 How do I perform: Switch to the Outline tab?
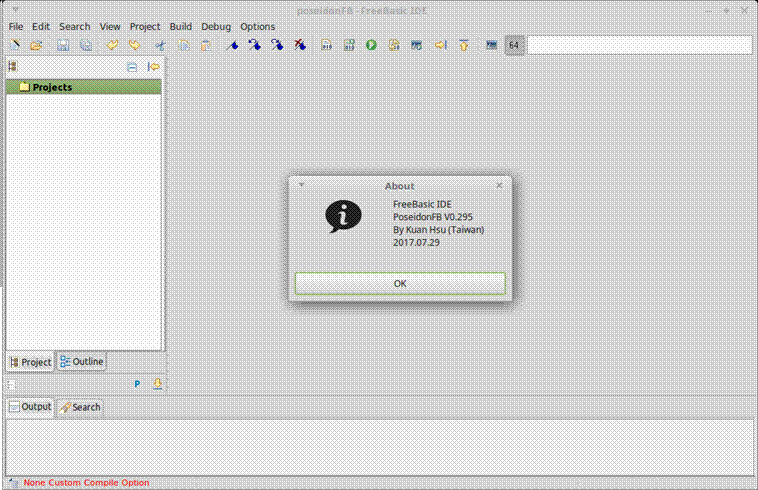point(82,361)
